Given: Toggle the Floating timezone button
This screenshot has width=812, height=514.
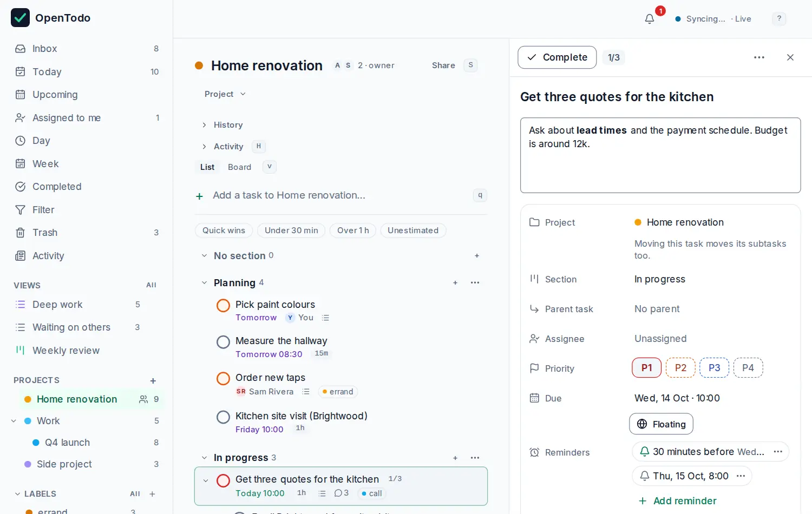Looking at the screenshot, I should 661,424.
